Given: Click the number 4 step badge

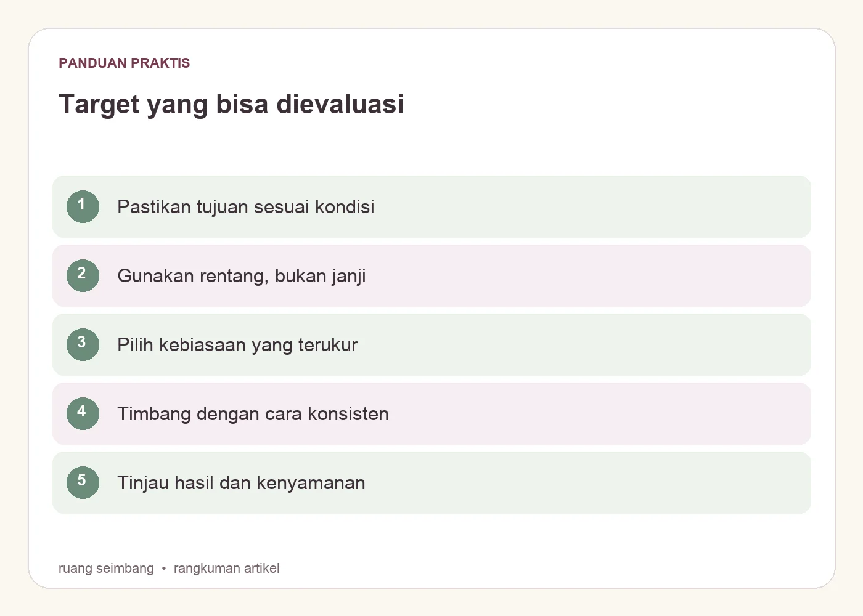Looking at the screenshot, I should point(83,413).
